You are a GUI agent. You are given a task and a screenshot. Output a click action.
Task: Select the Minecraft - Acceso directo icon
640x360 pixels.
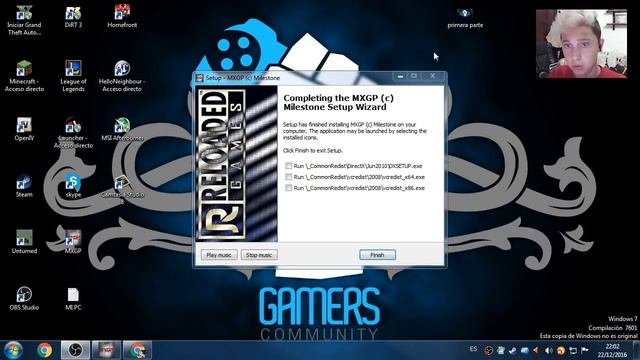(24, 77)
